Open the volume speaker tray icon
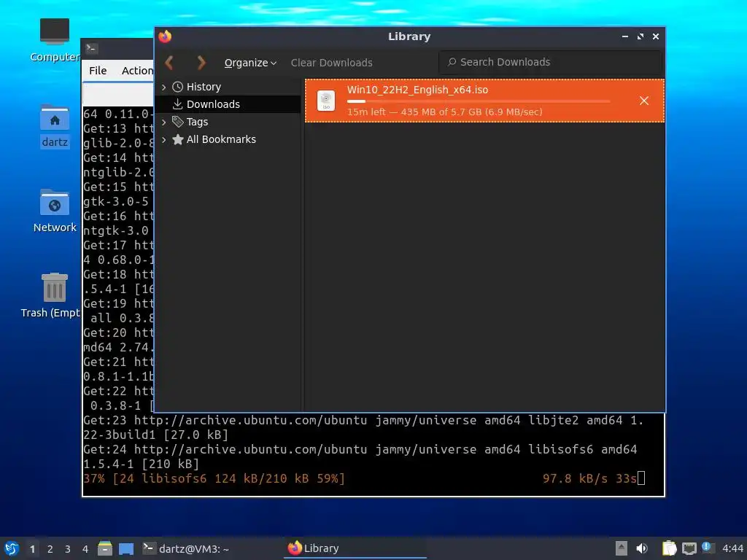The width and height of the screenshot is (747, 560). point(642,548)
